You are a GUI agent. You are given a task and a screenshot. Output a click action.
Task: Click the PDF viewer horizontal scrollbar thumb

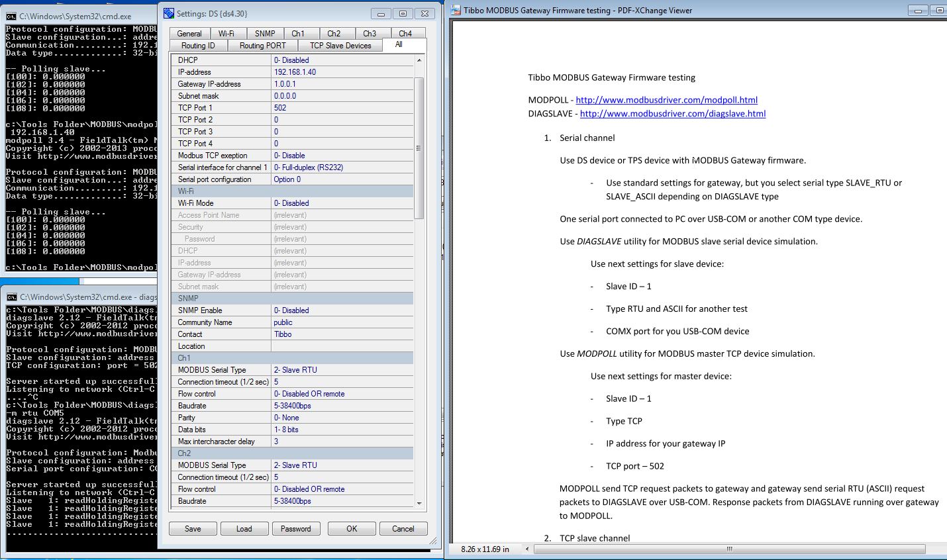(729, 549)
